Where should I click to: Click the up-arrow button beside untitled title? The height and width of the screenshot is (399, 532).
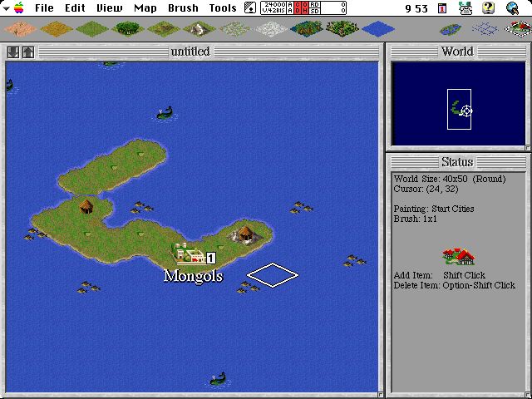click(28, 52)
